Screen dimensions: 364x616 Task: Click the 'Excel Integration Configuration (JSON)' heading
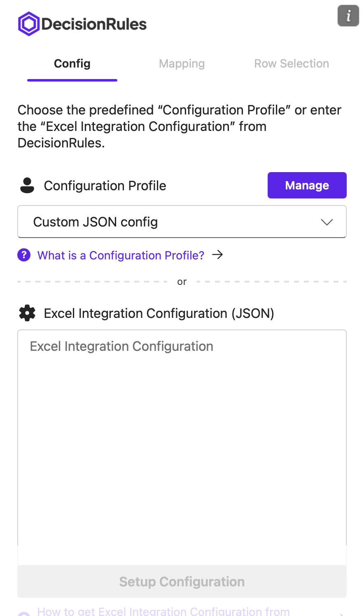(x=159, y=313)
